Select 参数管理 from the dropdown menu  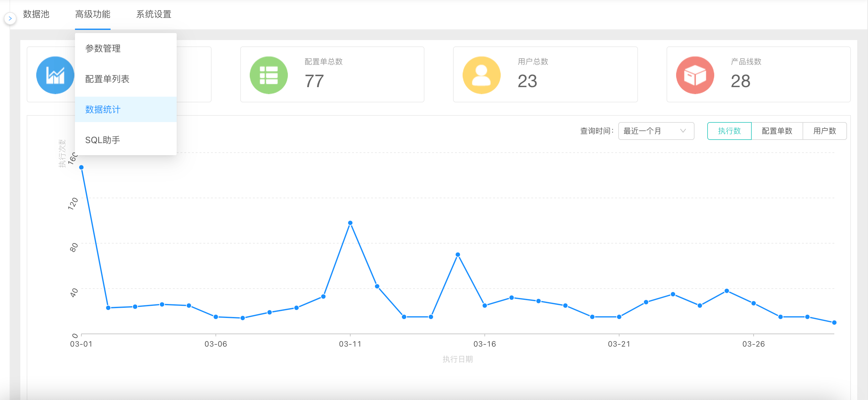tap(126, 48)
